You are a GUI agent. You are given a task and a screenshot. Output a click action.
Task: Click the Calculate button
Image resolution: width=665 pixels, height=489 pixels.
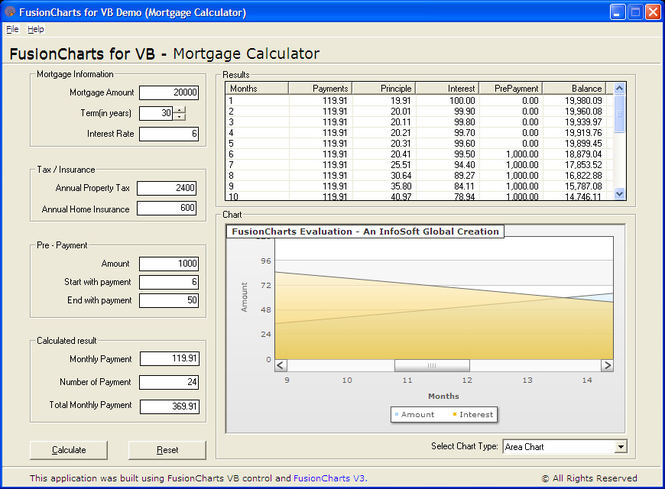[69, 450]
